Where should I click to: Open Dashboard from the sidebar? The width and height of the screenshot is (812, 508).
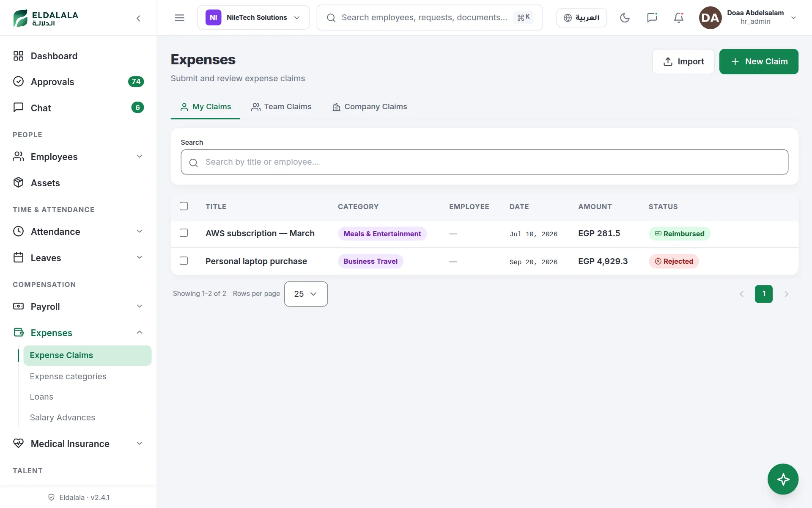tap(78, 56)
